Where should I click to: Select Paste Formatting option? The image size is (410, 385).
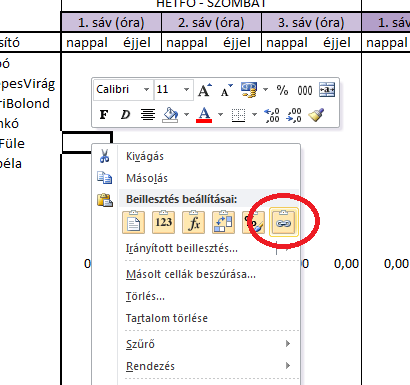pyautogui.click(x=253, y=222)
